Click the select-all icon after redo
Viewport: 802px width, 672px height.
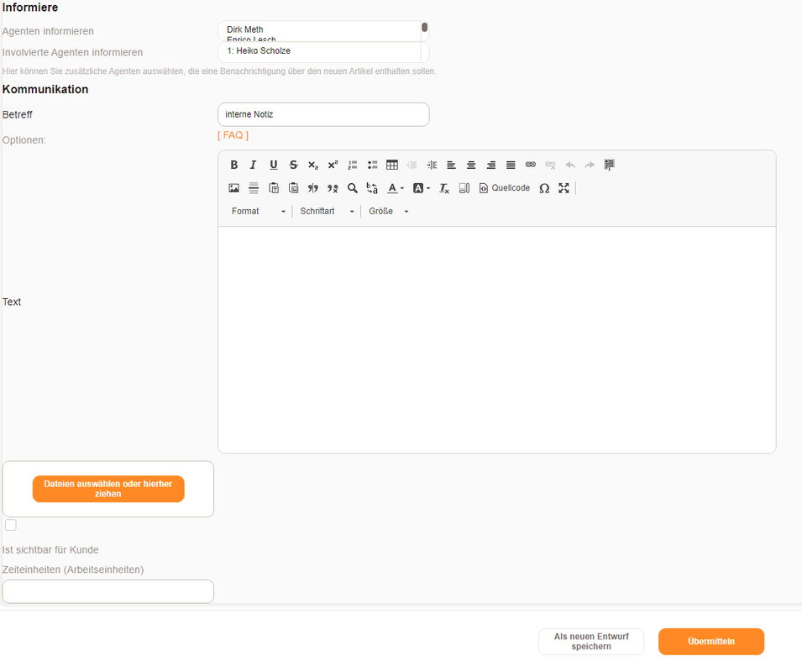coord(609,165)
